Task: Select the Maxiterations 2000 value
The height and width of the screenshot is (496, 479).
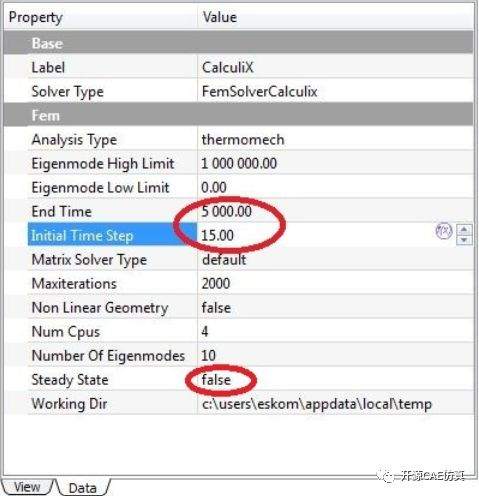Action: (335, 283)
